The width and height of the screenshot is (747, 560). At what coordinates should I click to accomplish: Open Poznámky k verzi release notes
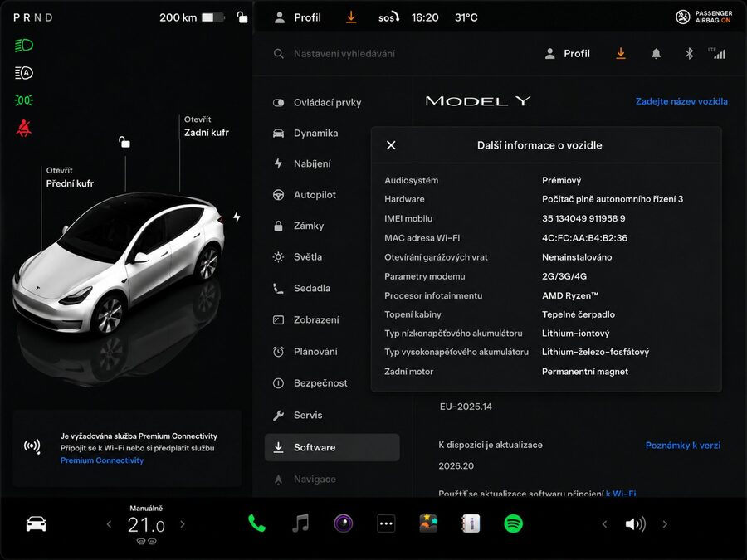[683, 446]
